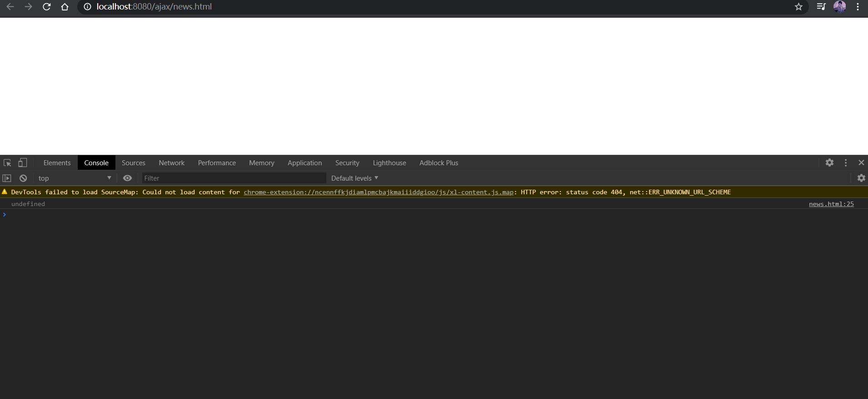
Task: Toggle the device toolbar
Action: click(22, 163)
